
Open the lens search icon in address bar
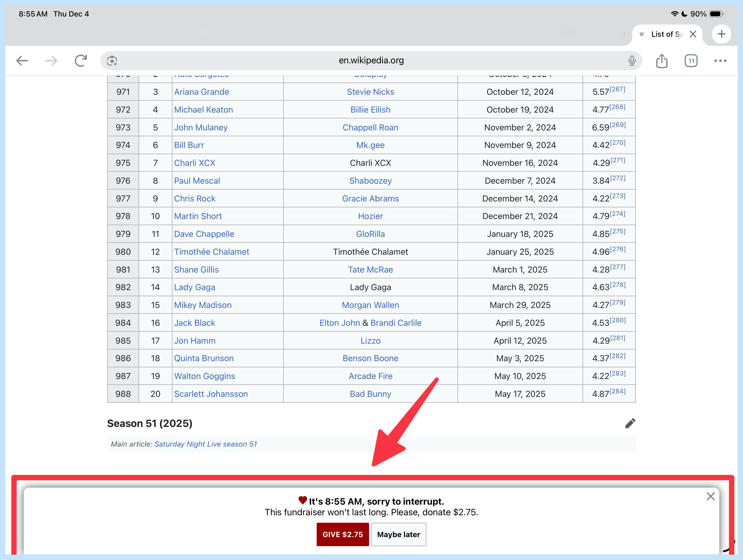112,61
